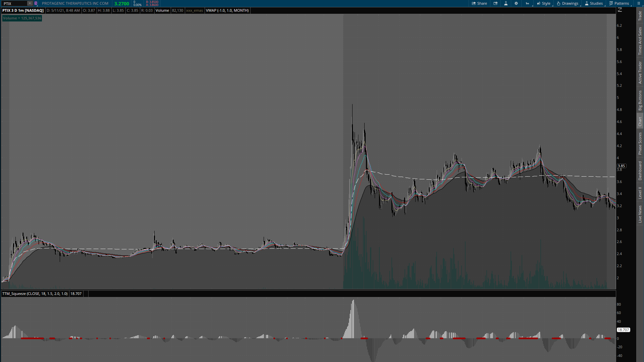
Task: Click the Share chart icon
Action: coord(479,3)
